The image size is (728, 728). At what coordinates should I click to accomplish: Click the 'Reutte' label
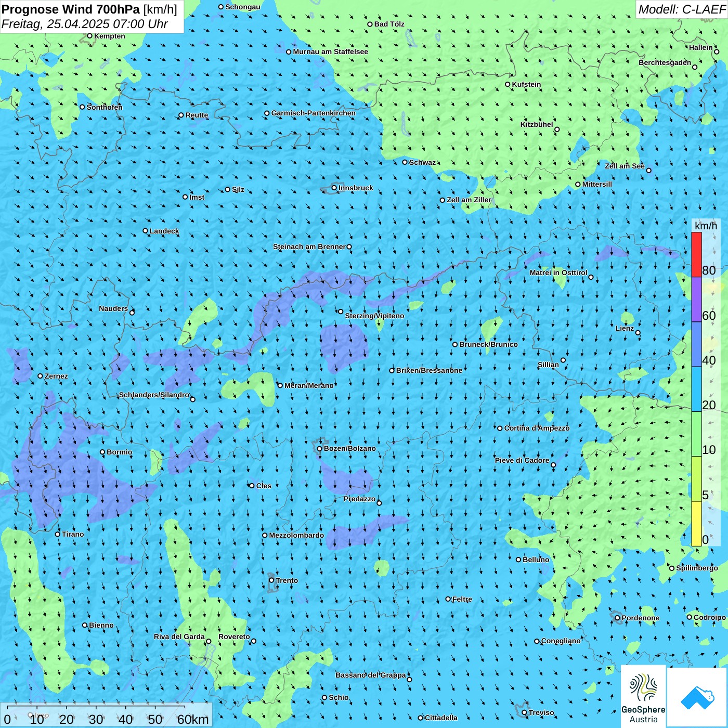pyautogui.click(x=197, y=115)
